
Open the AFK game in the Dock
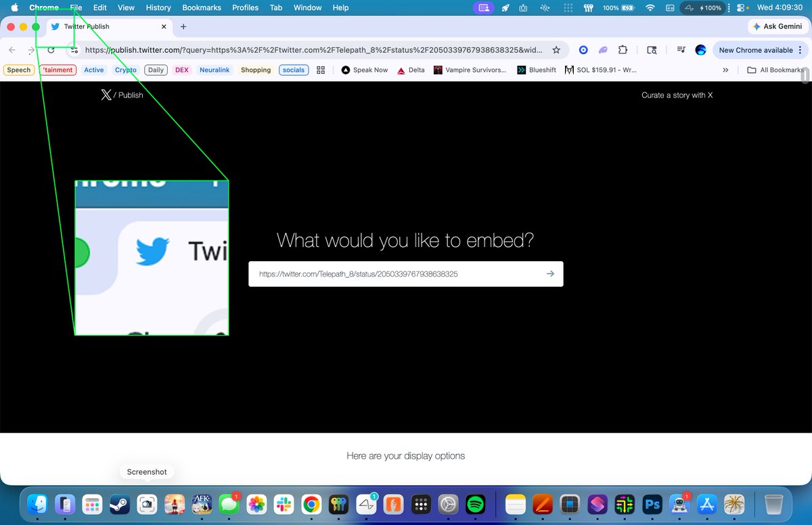pyautogui.click(x=202, y=504)
